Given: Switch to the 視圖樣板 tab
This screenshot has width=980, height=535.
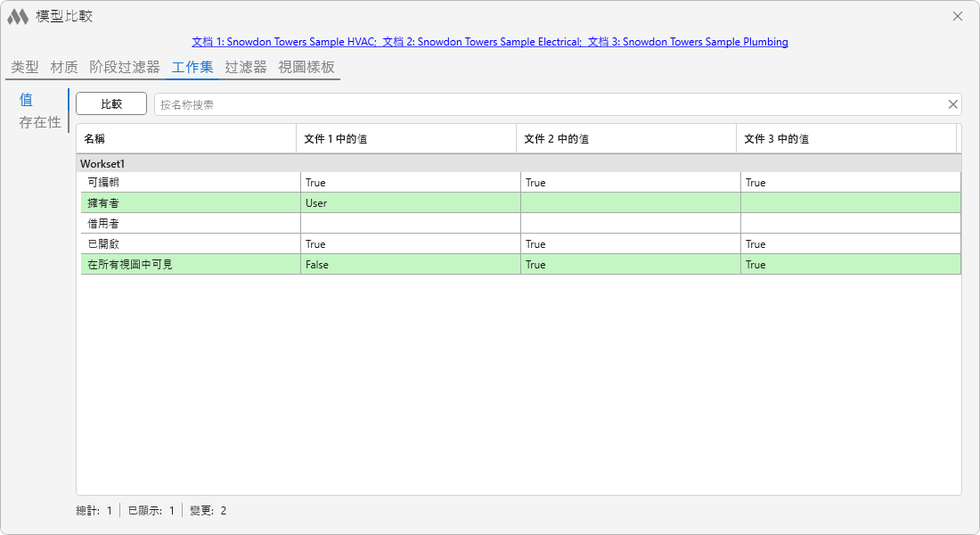Looking at the screenshot, I should coord(306,67).
